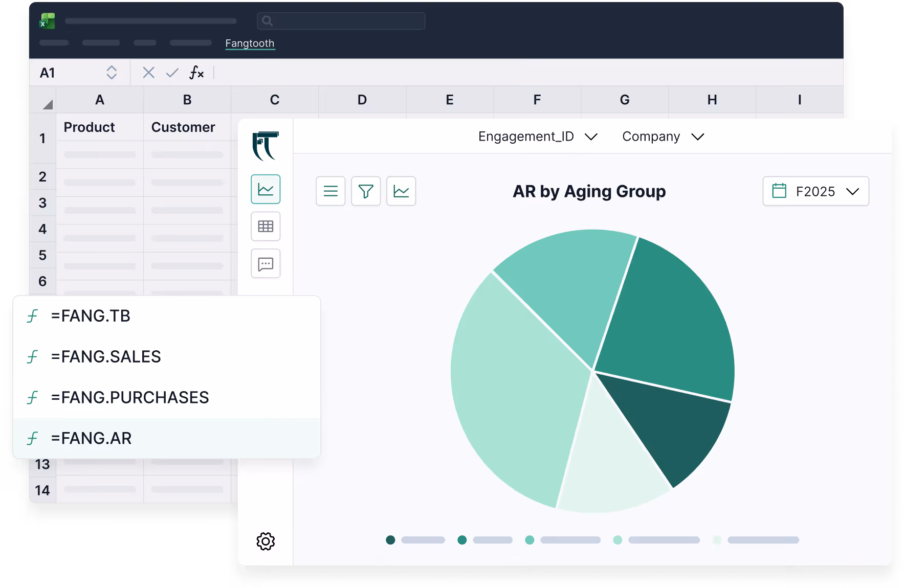The image size is (904, 588).
Task: Click the third legend dot in light teal
Action: tap(530, 540)
